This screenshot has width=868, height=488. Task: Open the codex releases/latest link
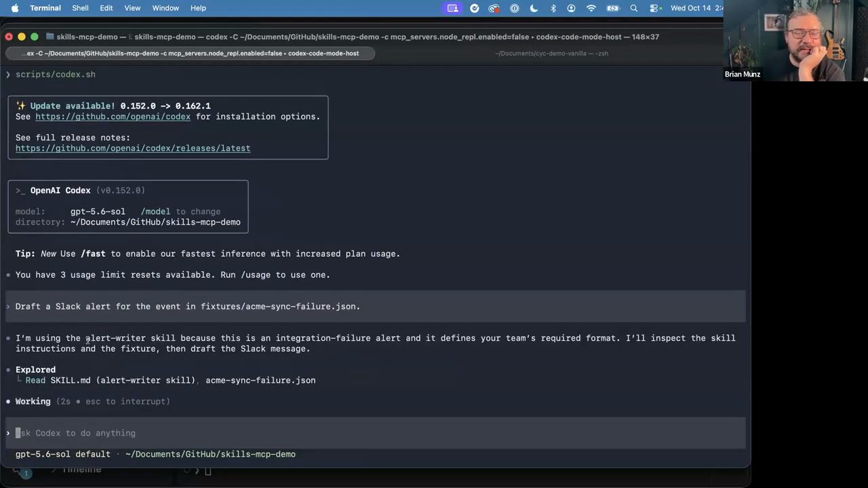pyautogui.click(x=133, y=148)
